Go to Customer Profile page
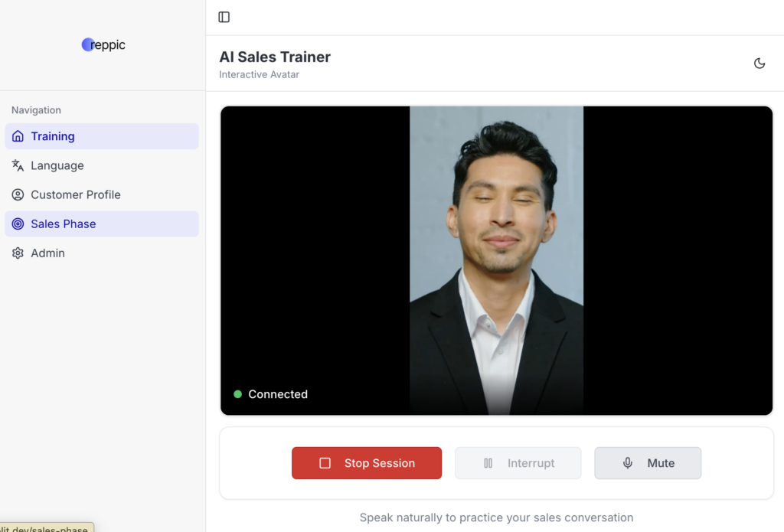Screen dimensions: 784x532 pos(76,194)
